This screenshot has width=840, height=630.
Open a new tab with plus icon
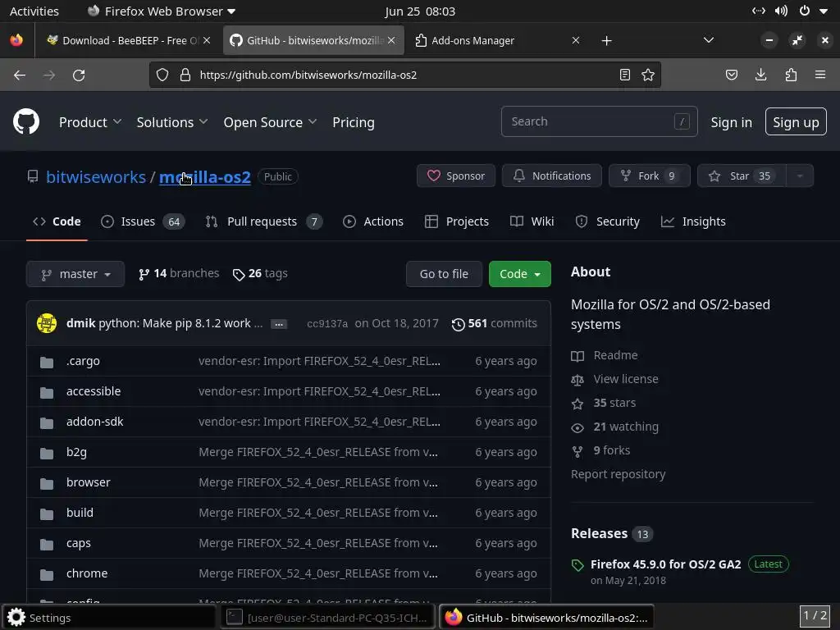click(606, 41)
